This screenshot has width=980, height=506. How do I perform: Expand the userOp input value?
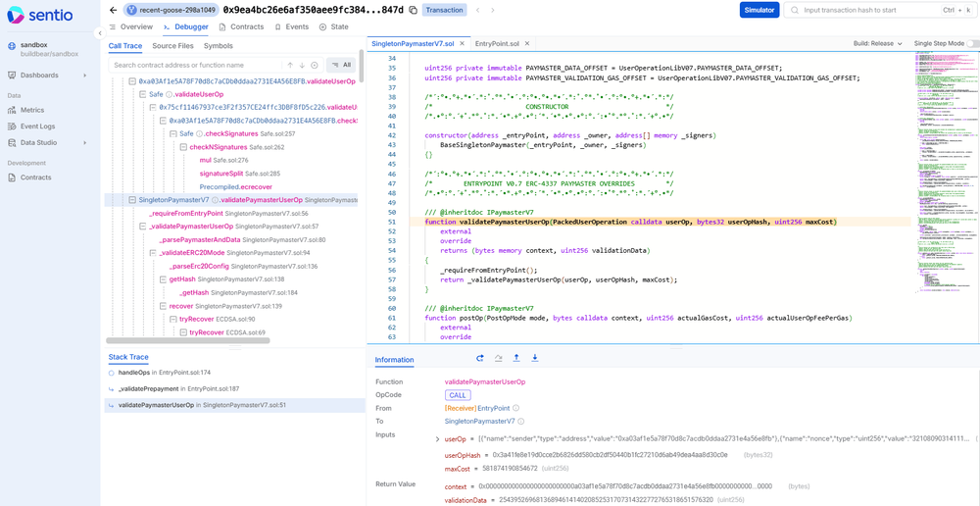(x=437, y=439)
